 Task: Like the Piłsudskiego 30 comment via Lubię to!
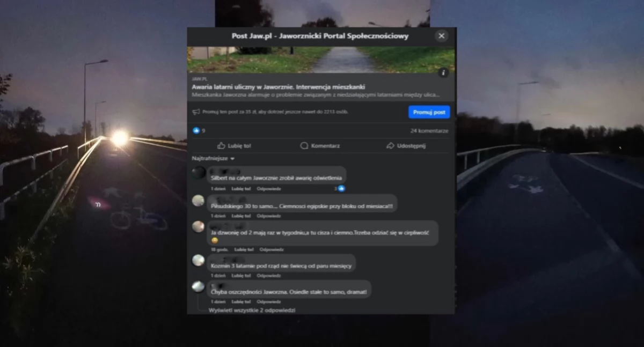(x=241, y=216)
